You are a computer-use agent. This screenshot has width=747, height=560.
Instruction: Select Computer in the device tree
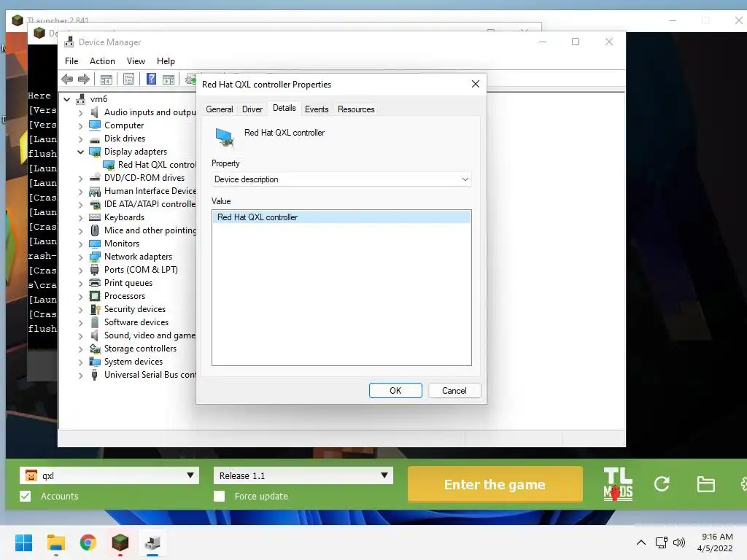(124, 125)
